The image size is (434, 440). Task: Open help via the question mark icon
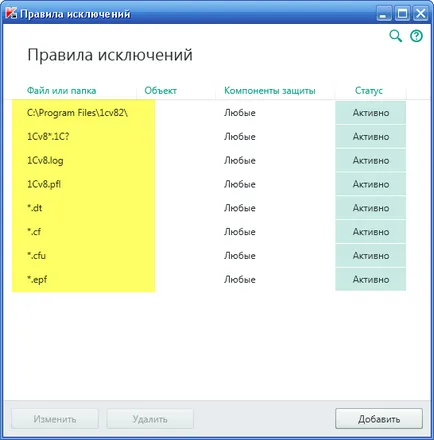tap(416, 36)
